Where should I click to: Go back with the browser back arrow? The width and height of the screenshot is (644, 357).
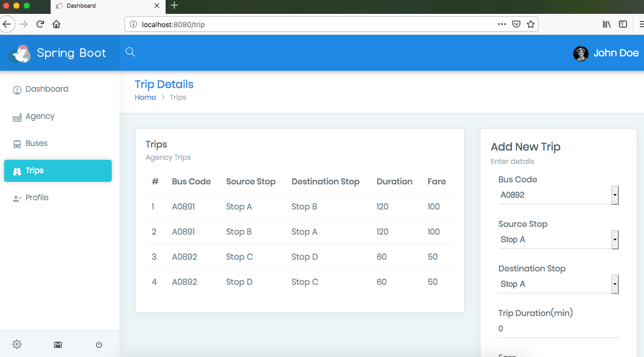tap(6, 24)
